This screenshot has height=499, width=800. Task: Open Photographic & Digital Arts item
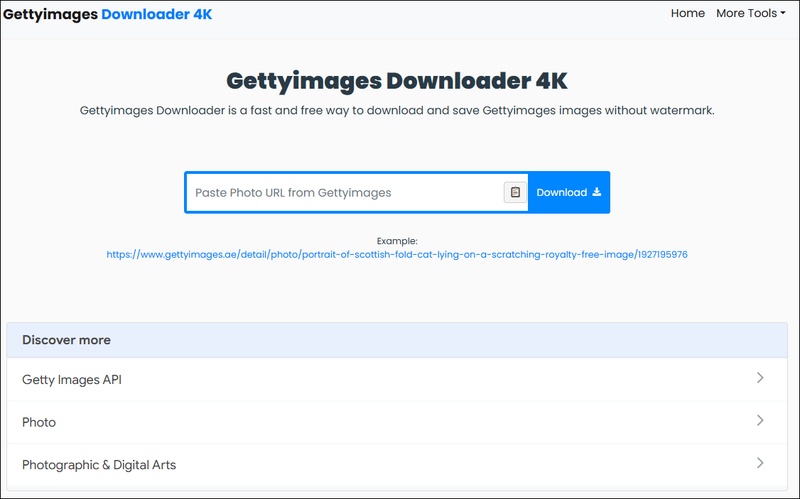click(397, 464)
